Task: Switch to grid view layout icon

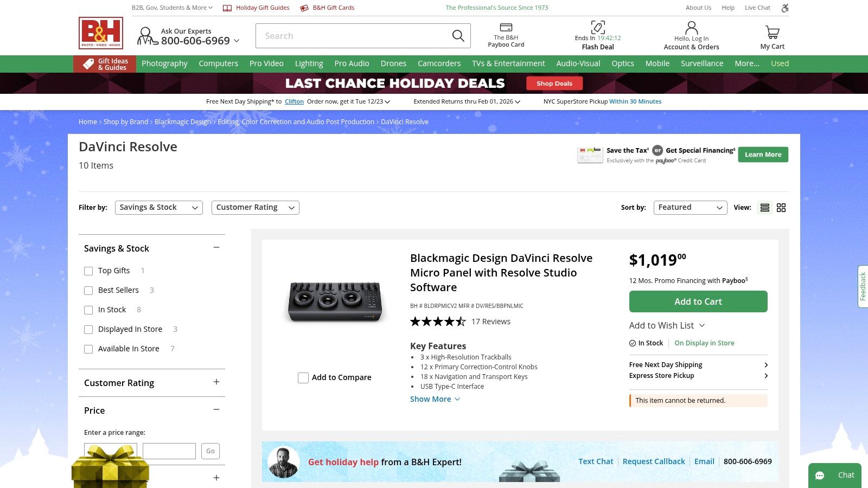Action: (x=781, y=207)
